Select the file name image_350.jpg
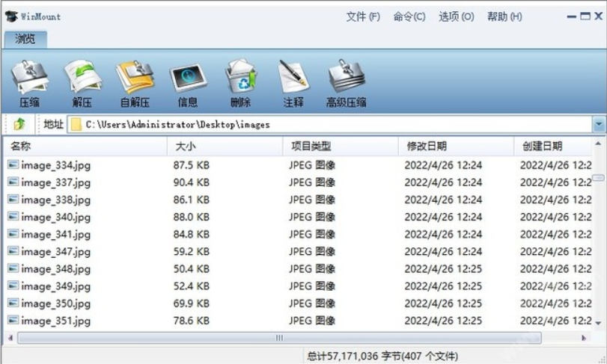Screen dimensions: 607x364 [x=55, y=303]
